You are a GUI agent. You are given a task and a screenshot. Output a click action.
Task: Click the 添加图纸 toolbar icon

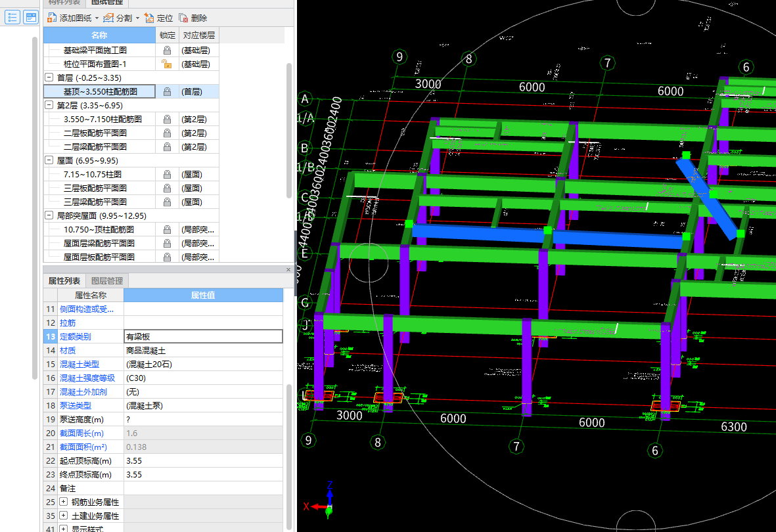pos(51,18)
